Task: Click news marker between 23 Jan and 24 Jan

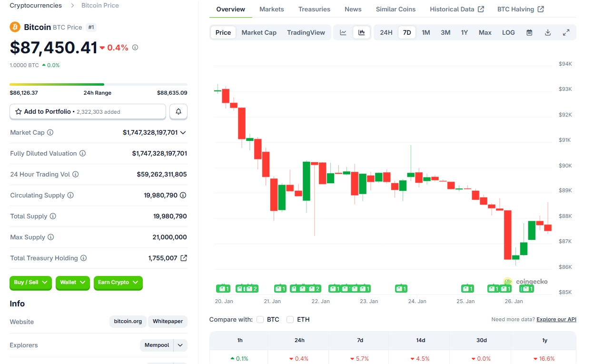Action: (x=401, y=288)
